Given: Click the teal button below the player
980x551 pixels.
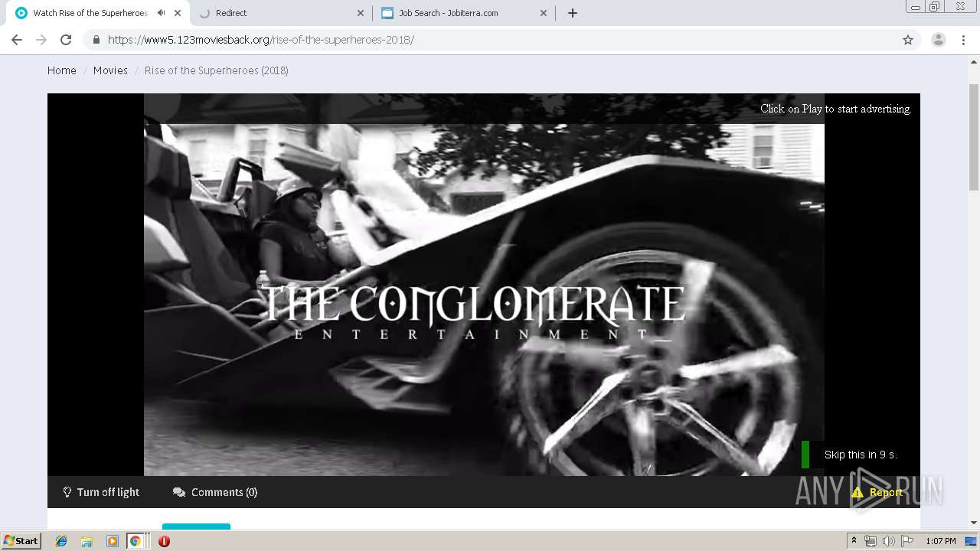Looking at the screenshot, I should coord(196,526).
